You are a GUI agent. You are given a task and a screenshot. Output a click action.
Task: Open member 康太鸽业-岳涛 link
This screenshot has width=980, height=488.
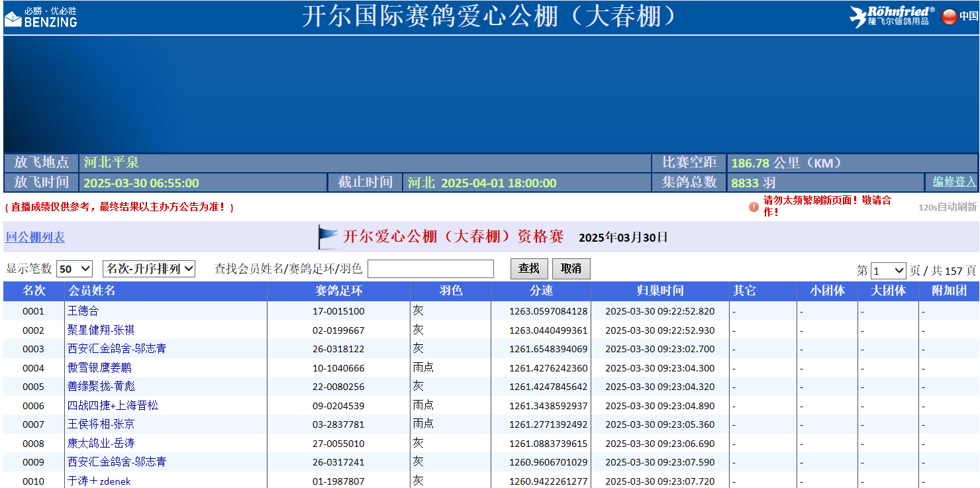101,444
